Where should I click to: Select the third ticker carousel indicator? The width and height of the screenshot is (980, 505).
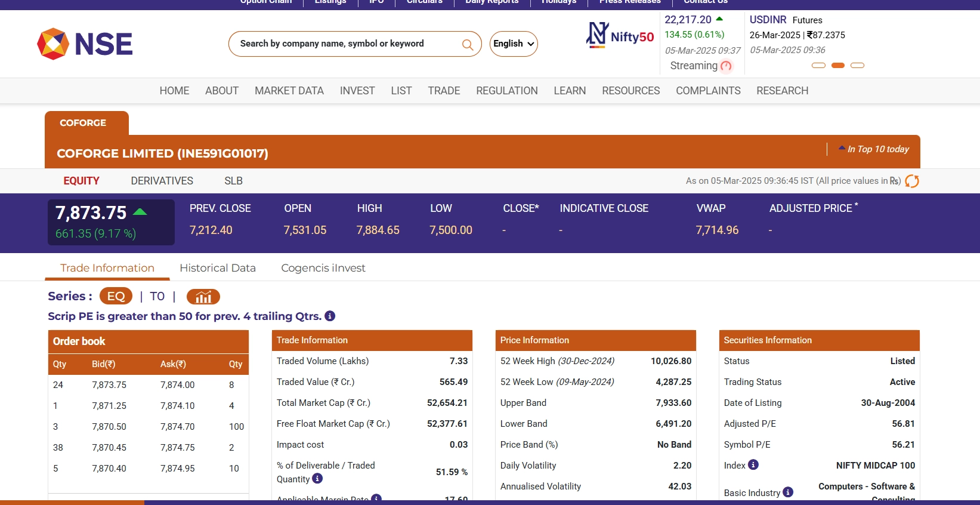(857, 66)
